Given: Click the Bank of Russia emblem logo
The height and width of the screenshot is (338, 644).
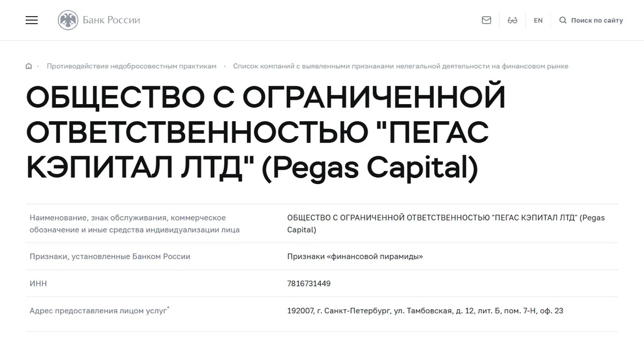Looking at the screenshot, I should point(68,20).
